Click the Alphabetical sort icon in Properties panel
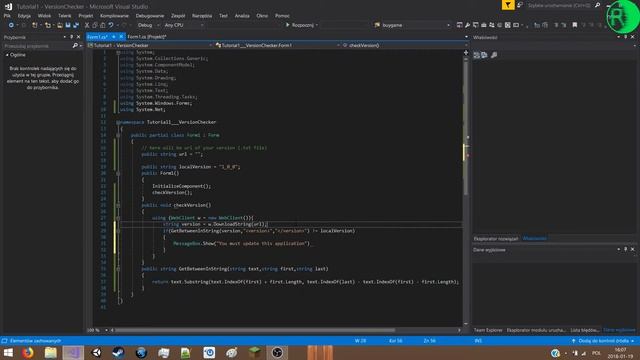Screen dimensions: 640x360 pyautogui.click(x=484, y=55)
